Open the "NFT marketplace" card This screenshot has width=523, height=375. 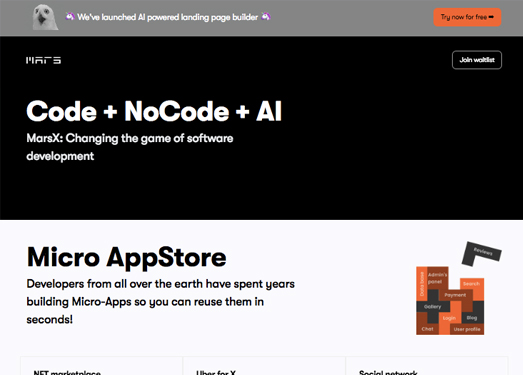pyautogui.click(x=101, y=366)
